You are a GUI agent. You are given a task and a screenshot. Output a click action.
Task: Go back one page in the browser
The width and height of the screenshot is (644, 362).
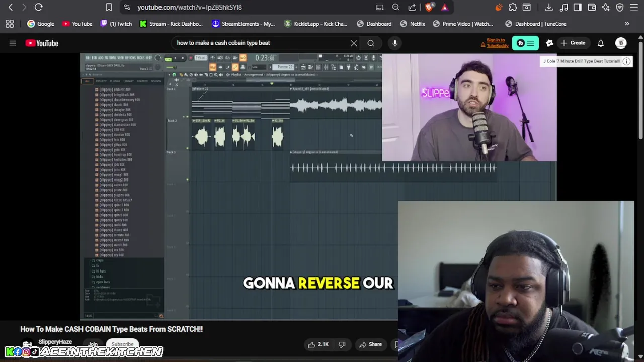point(11,7)
